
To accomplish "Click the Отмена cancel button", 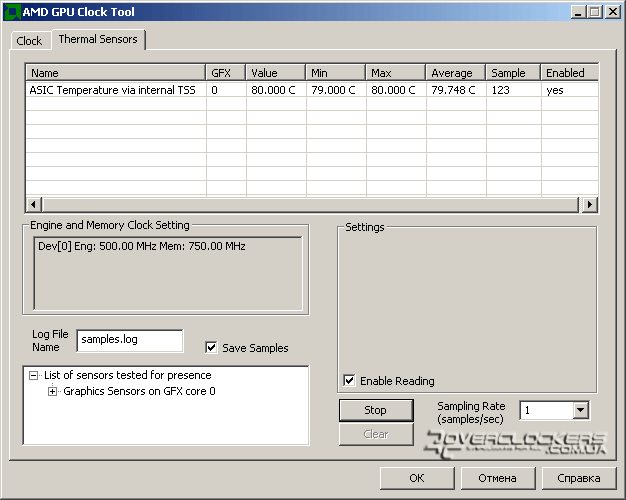I will (x=498, y=478).
